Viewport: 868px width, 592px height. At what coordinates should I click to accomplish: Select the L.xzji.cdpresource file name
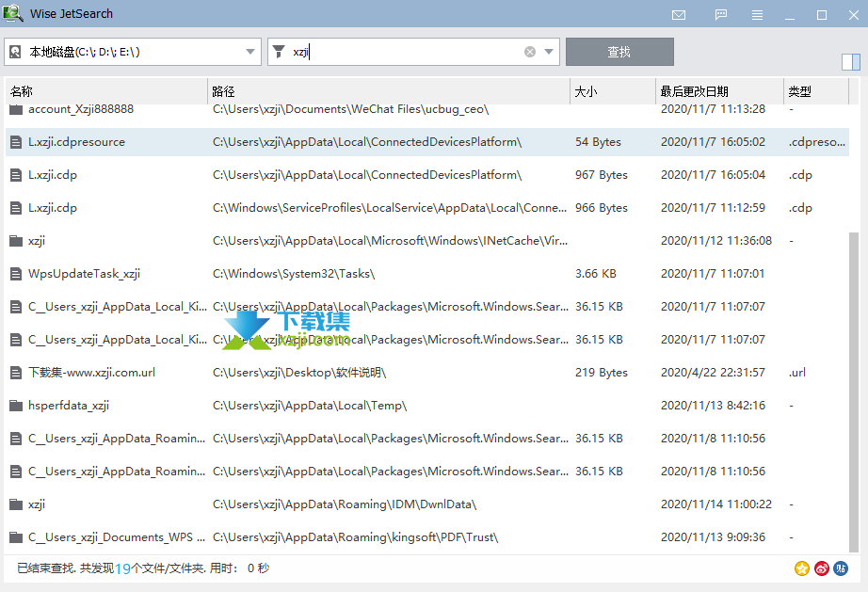[76, 142]
